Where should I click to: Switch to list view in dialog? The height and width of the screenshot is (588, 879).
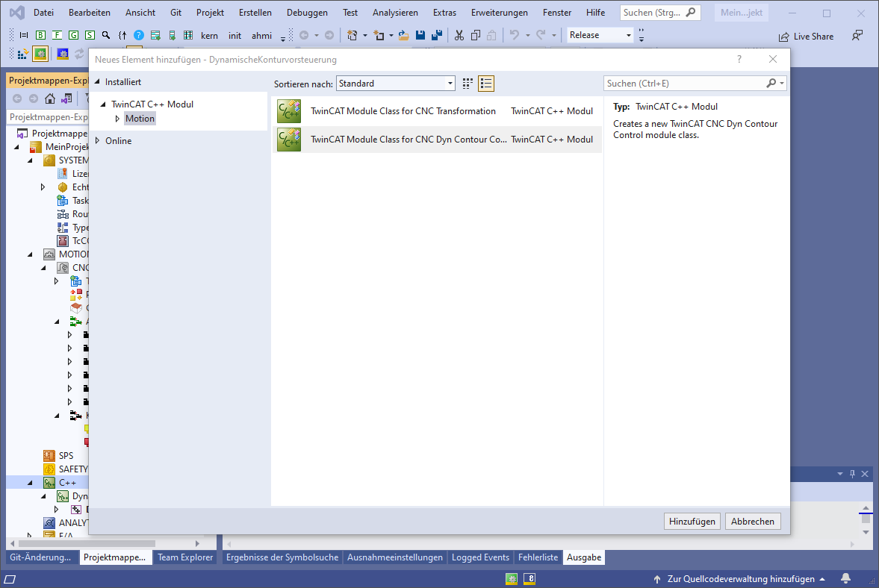click(486, 84)
